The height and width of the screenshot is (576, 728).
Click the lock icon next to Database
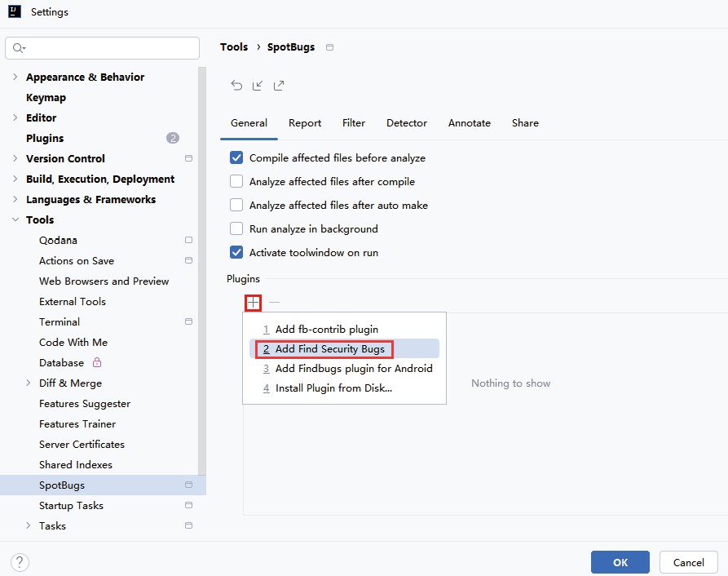pos(97,362)
